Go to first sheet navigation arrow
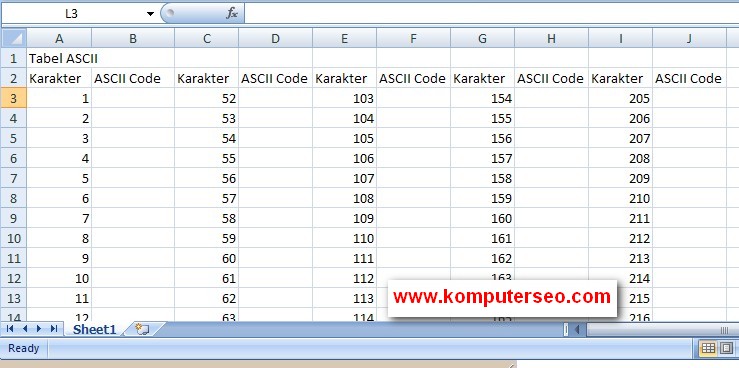Viewport: 739px width, 368px height. (10, 329)
